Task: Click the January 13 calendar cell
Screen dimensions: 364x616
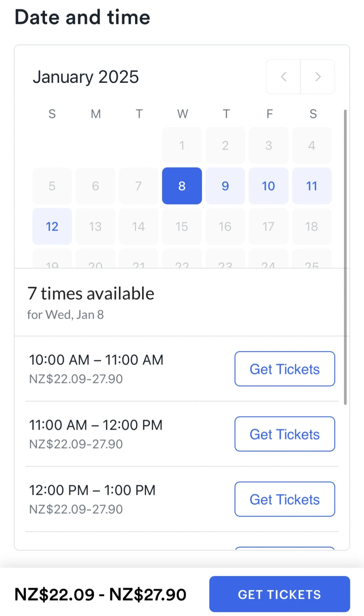Action: click(95, 226)
